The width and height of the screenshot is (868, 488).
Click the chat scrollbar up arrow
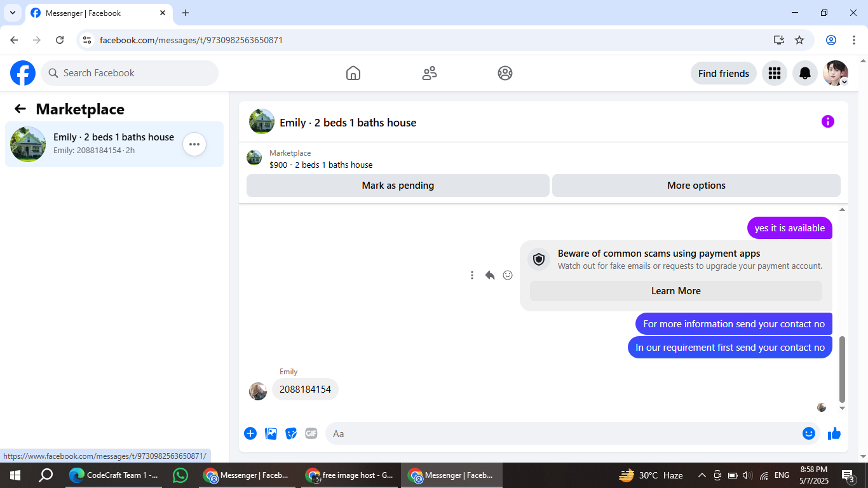point(843,209)
